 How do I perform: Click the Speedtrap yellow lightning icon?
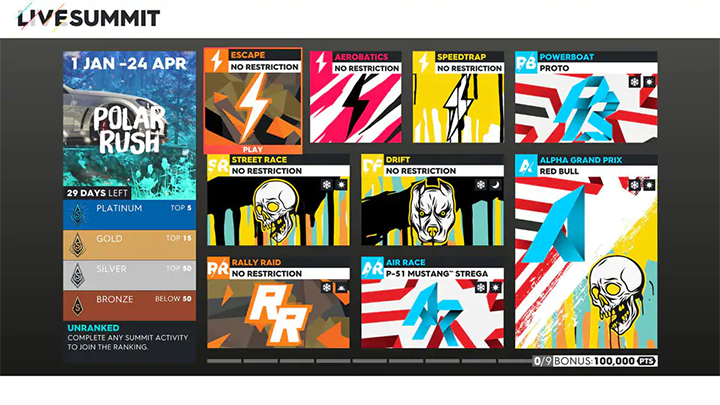423,62
